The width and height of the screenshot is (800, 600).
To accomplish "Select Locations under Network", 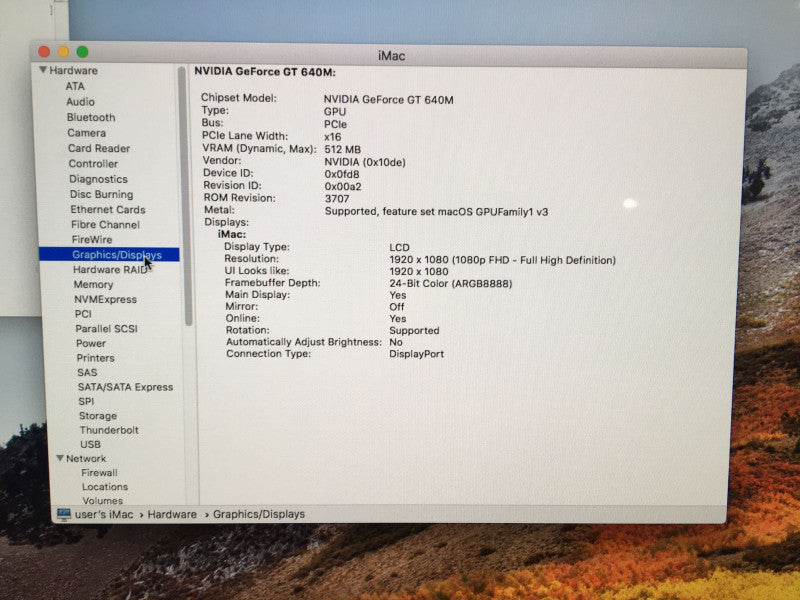I will click(105, 487).
